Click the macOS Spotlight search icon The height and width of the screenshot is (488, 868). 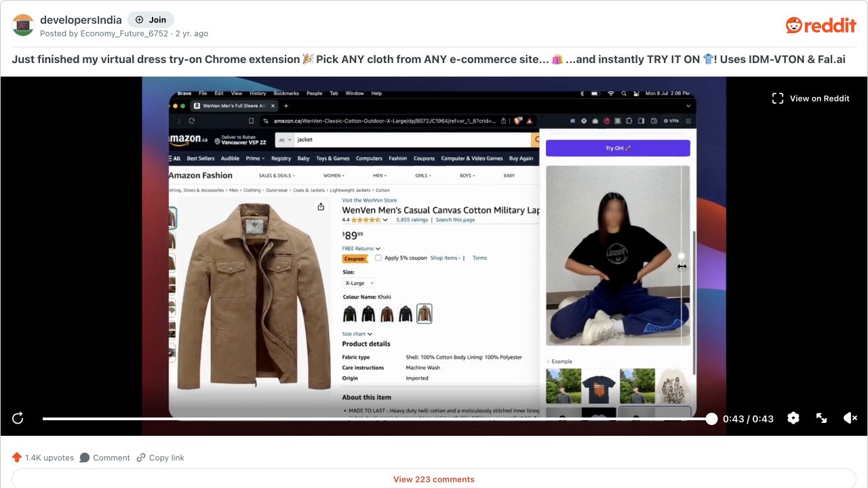pyautogui.click(x=624, y=94)
